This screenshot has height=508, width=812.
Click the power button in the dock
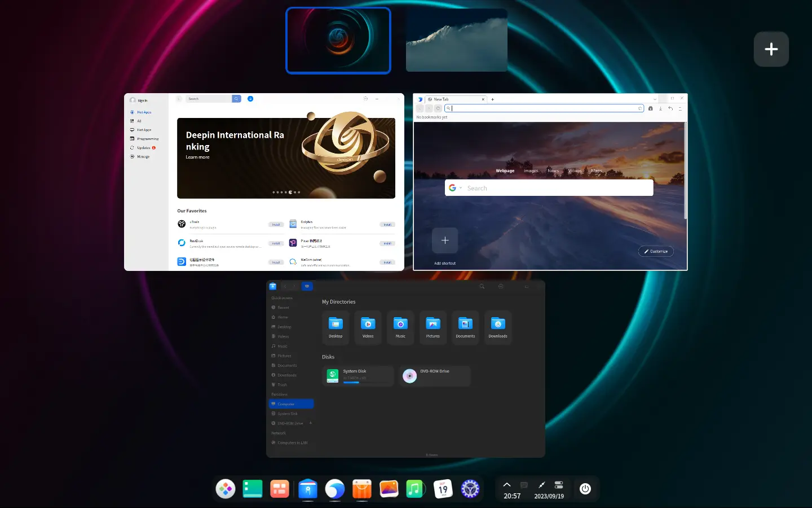pyautogui.click(x=585, y=489)
